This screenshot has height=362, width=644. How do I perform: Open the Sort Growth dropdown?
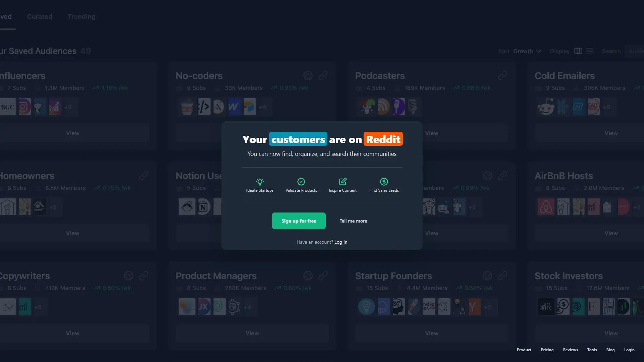(x=527, y=51)
